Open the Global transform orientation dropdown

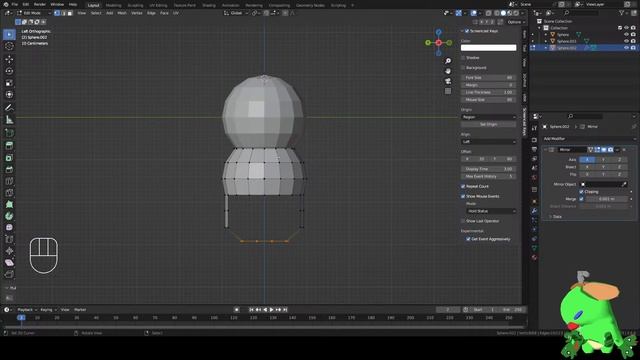point(236,13)
